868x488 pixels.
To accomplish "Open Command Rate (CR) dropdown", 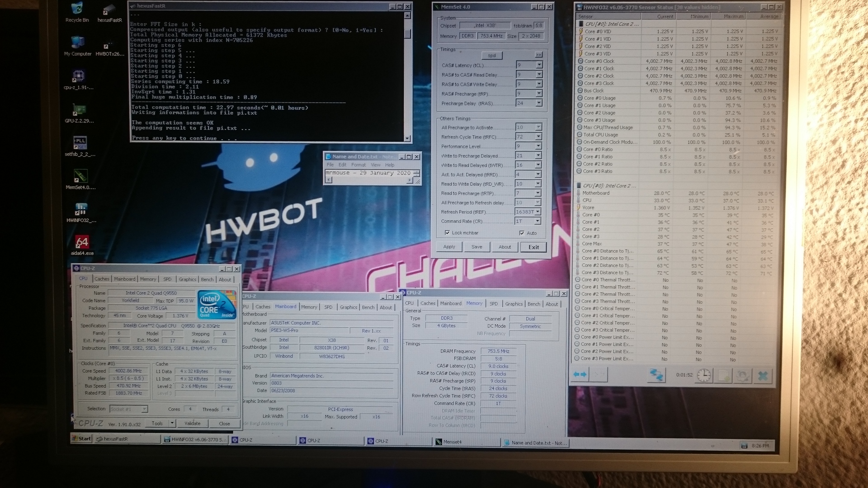I will 538,221.
